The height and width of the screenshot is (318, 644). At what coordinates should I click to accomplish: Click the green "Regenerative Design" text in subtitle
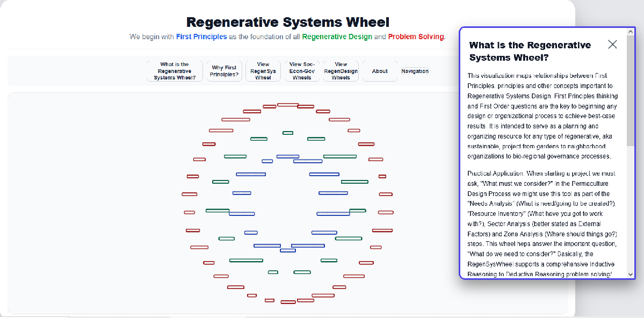337,37
